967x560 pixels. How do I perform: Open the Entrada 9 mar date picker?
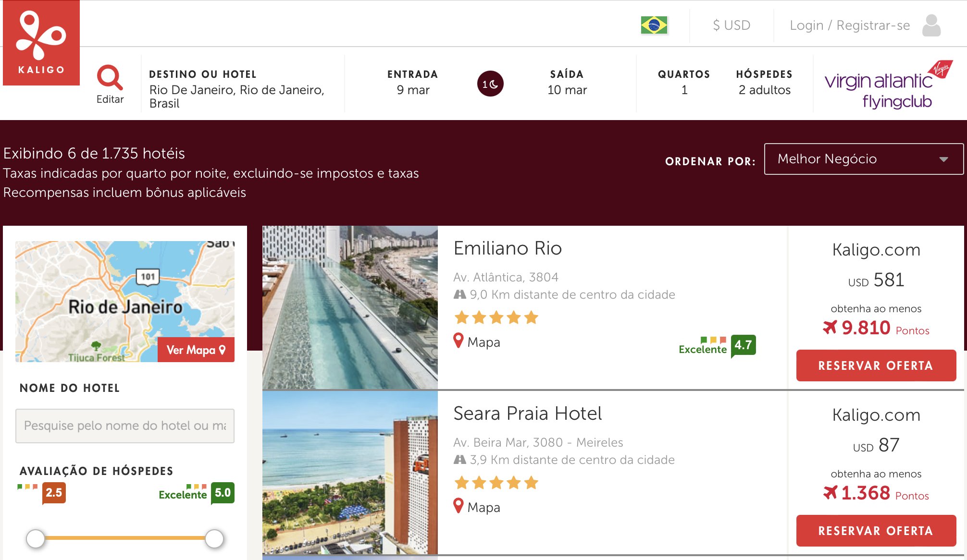413,83
